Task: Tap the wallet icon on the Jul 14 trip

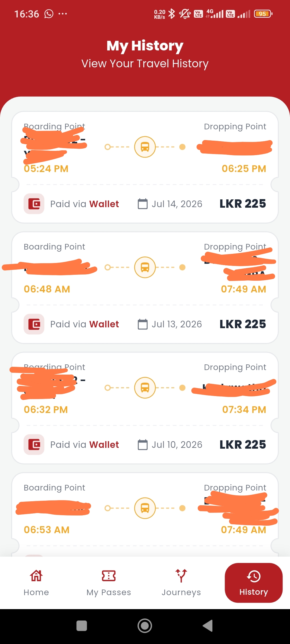Action: point(34,204)
